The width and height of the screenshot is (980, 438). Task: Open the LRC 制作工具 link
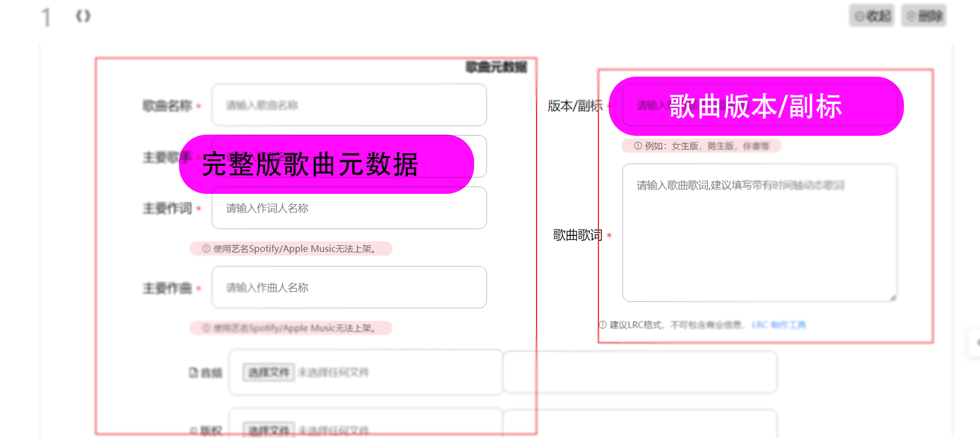(779, 325)
